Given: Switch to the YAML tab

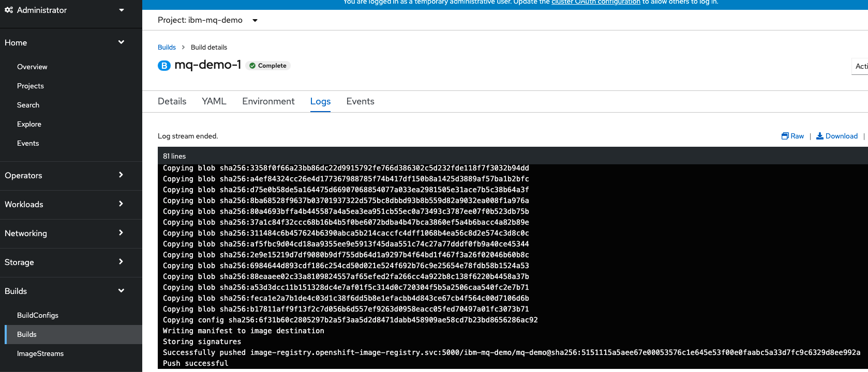Looking at the screenshot, I should (x=214, y=101).
